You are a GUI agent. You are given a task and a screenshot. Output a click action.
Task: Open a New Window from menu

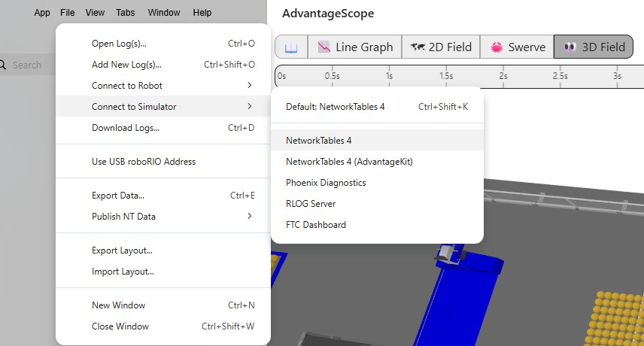pyautogui.click(x=163, y=305)
